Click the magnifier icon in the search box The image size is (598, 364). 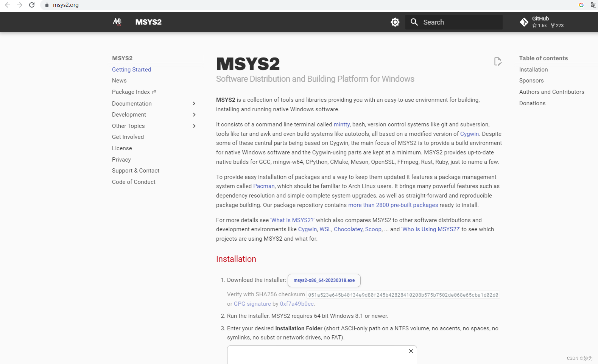(x=414, y=22)
